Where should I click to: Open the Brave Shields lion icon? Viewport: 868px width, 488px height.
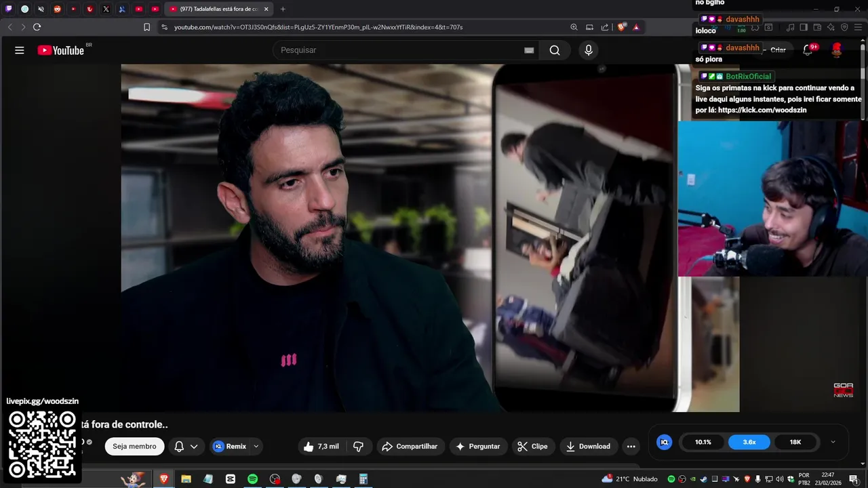click(x=621, y=27)
